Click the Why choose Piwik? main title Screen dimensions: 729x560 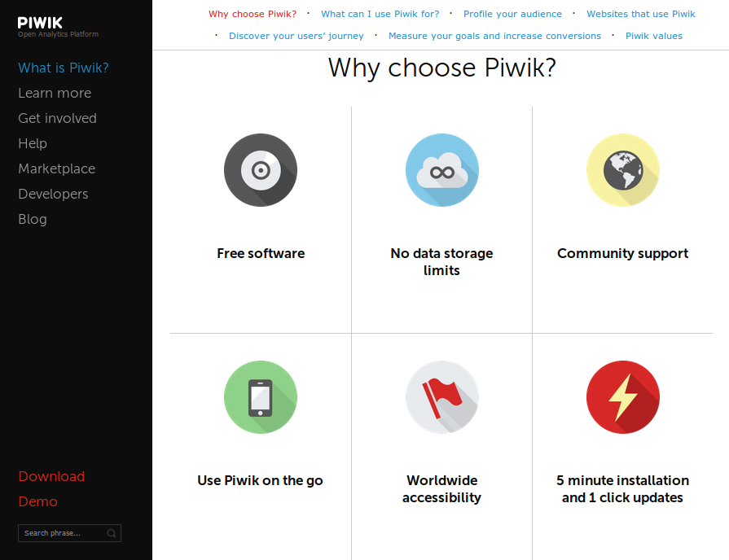click(x=441, y=68)
